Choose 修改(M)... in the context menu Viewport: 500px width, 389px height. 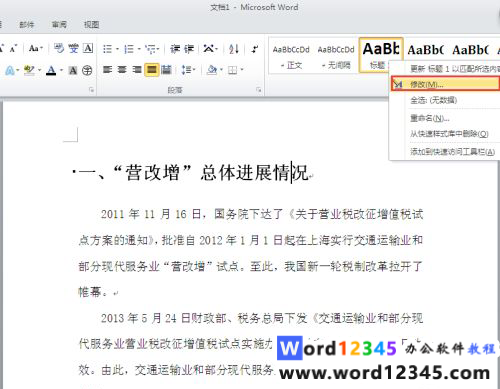point(445,84)
